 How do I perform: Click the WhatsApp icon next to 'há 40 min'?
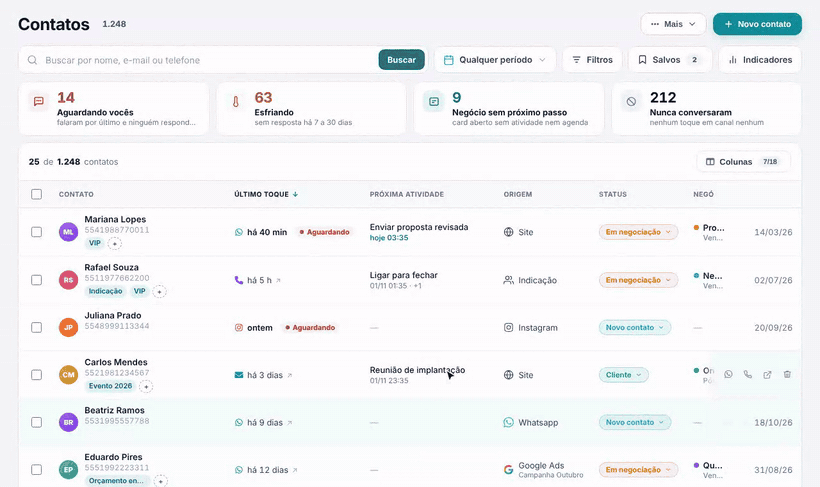point(238,232)
